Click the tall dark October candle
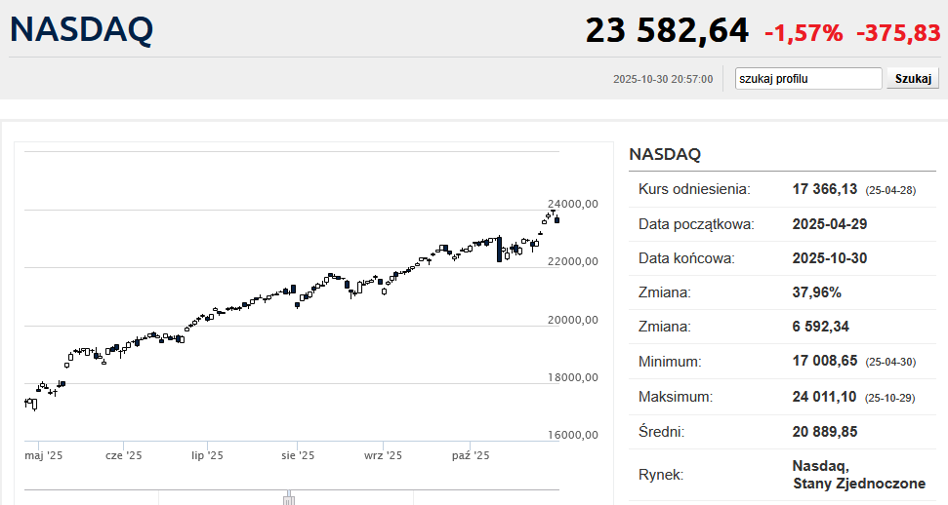 499,249
